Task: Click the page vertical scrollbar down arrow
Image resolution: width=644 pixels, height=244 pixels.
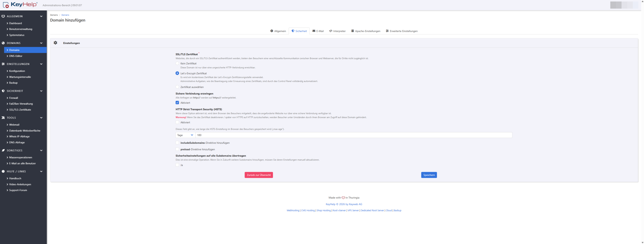Action: 642,242
